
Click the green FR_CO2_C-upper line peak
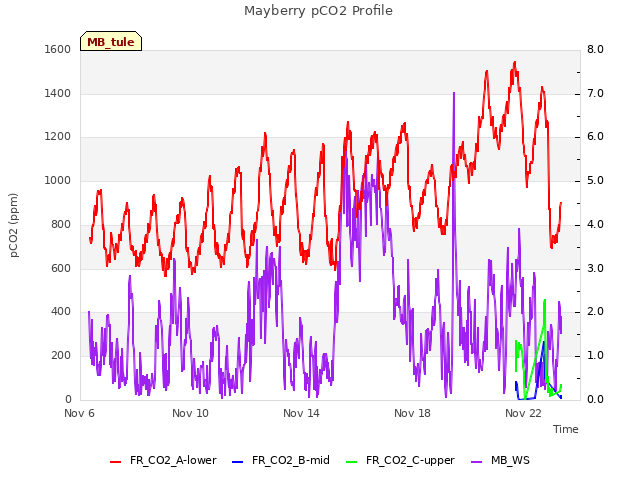[x=544, y=301]
